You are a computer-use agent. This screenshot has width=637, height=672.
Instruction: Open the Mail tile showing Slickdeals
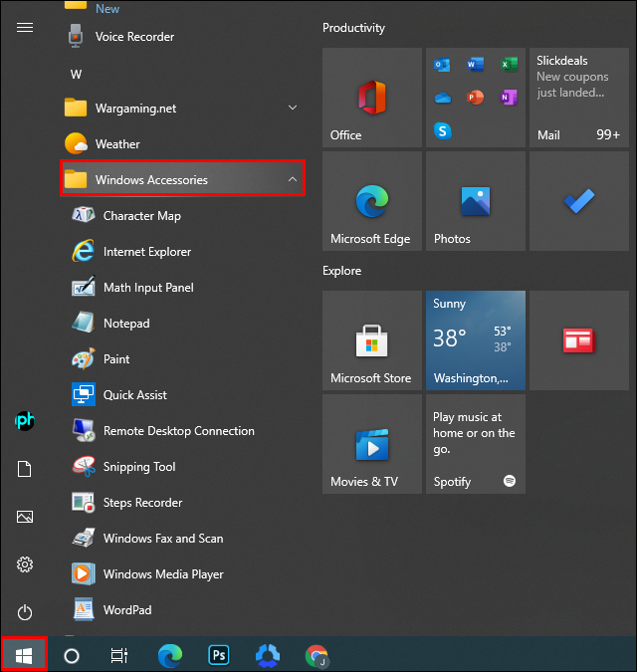(x=579, y=98)
